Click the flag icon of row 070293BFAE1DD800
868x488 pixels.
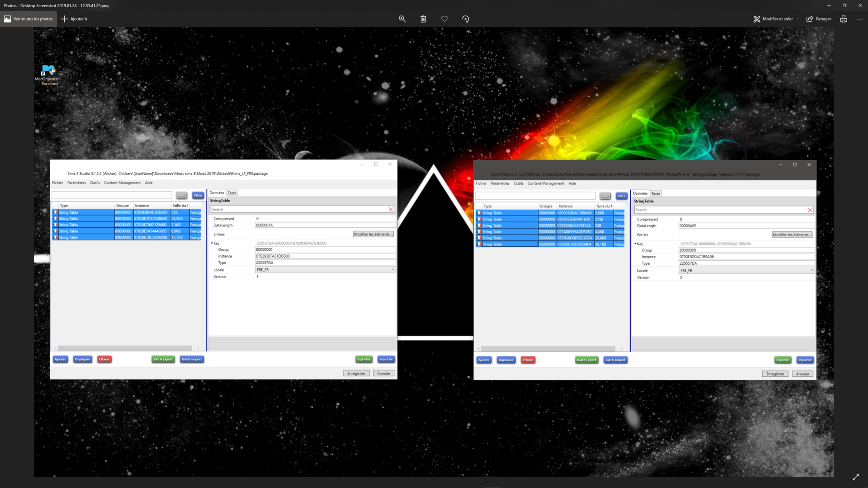coord(56,212)
